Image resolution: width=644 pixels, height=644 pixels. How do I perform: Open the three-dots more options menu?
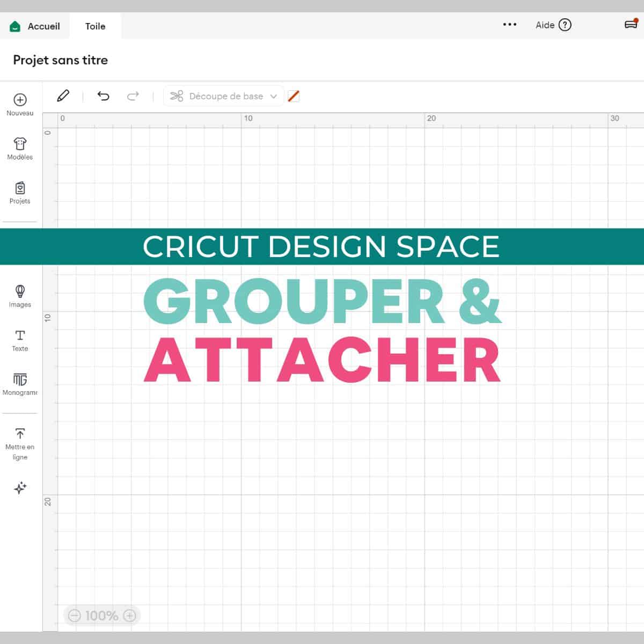tap(509, 25)
